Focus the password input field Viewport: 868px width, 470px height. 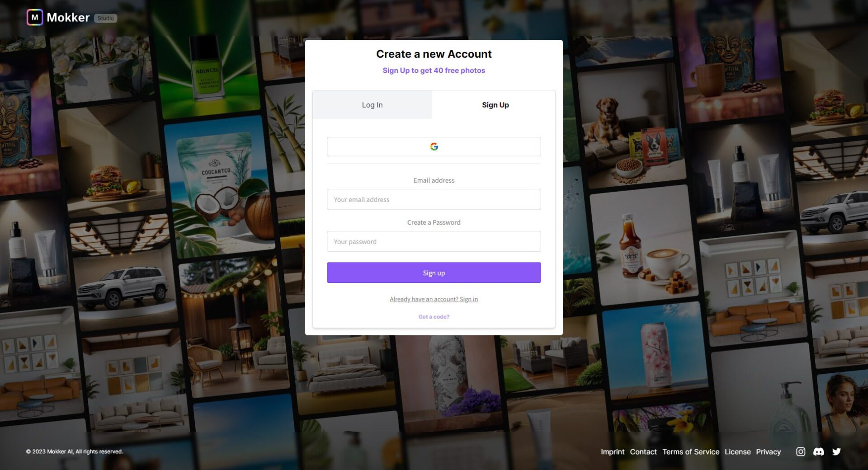click(x=434, y=241)
